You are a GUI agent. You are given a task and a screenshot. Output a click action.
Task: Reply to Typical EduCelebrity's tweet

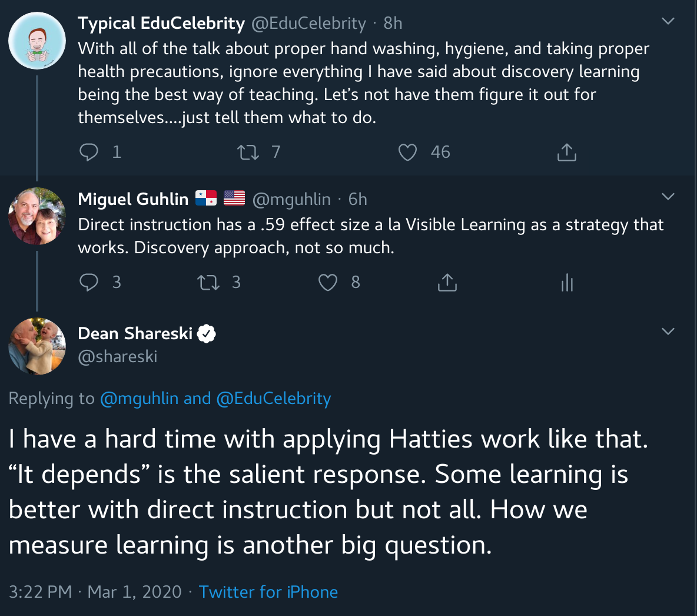pyautogui.click(x=89, y=152)
